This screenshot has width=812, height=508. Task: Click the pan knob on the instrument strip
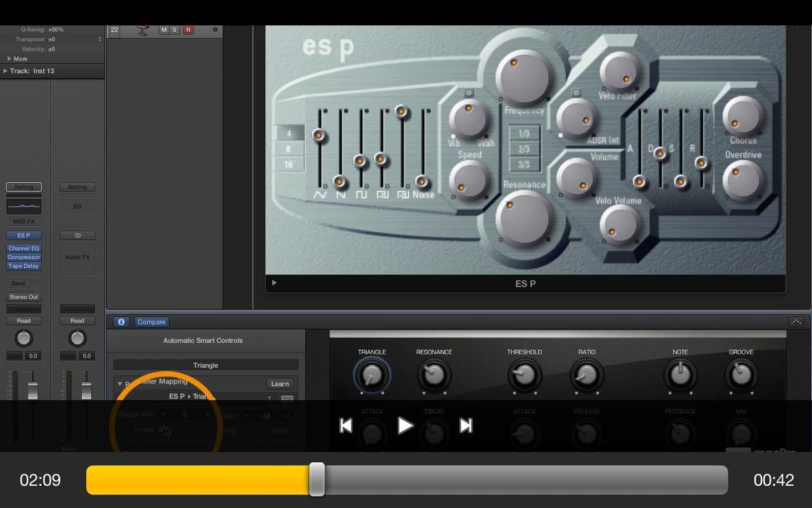coord(23,338)
